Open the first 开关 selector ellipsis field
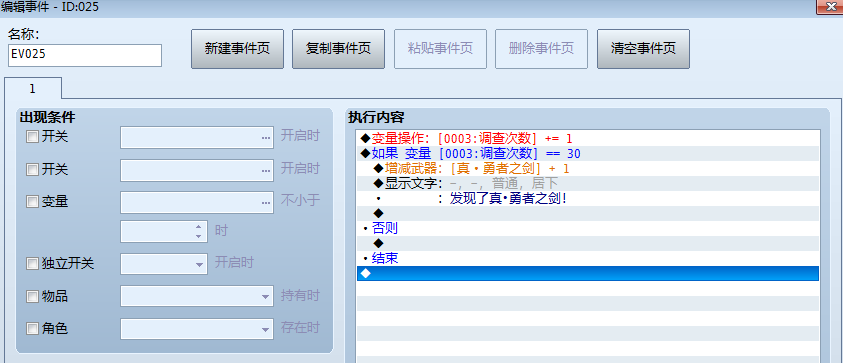Screen dimensions: 843x363 (197, 138)
